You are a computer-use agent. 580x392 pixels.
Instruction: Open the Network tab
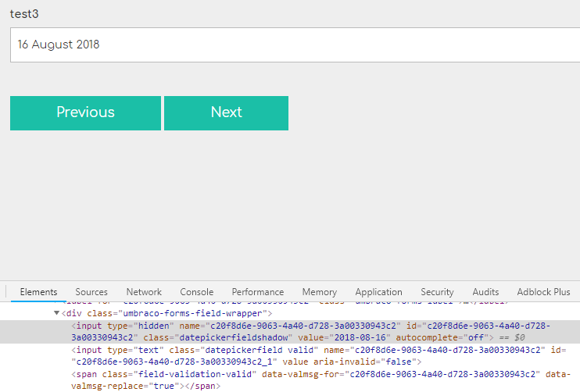coord(144,292)
